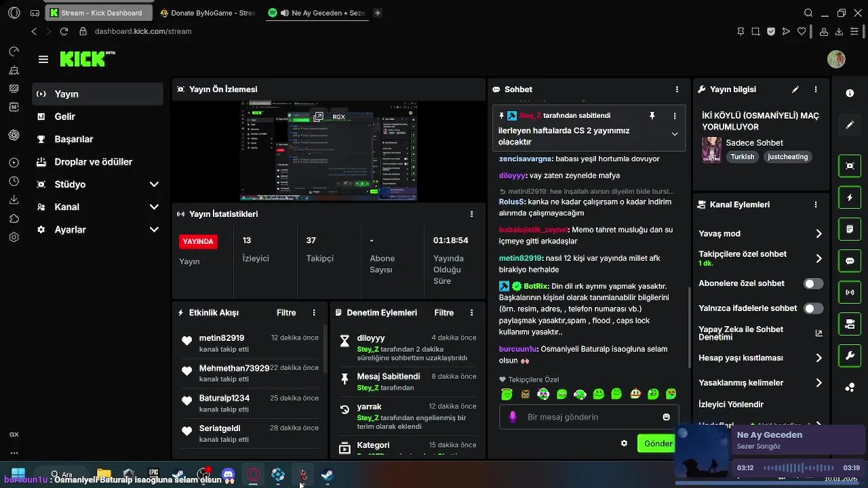Pop out the stream preview
Image resolution: width=868 pixels, height=488 pixels.
tap(318, 117)
